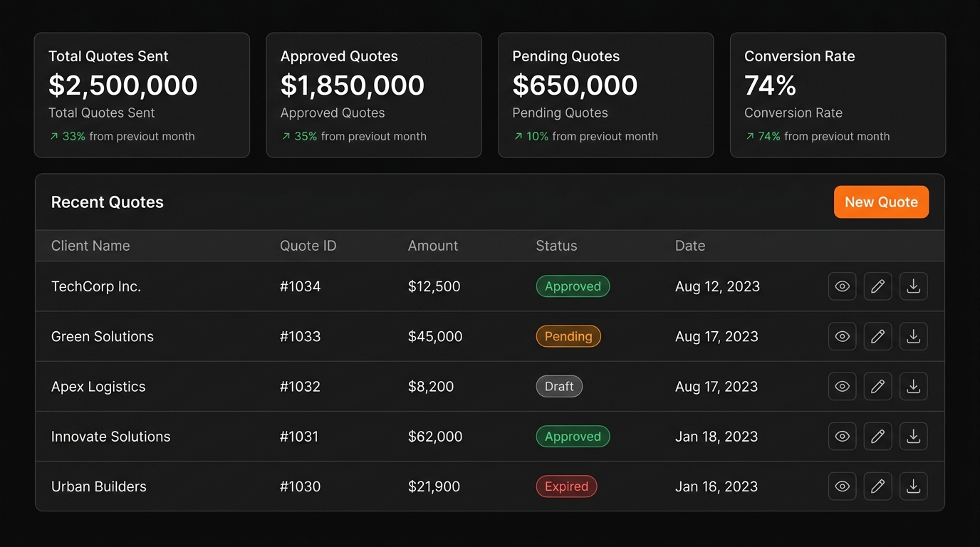The width and height of the screenshot is (980, 547).
Task: Edit Green Solutions quote #1033
Action: click(x=877, y=336)
